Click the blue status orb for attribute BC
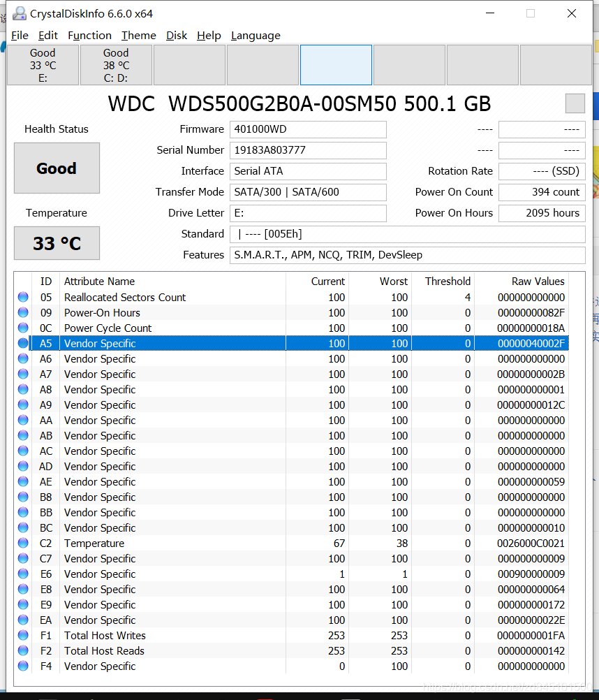This screenshot has width=599, height=700. click(x=23, y=527)
